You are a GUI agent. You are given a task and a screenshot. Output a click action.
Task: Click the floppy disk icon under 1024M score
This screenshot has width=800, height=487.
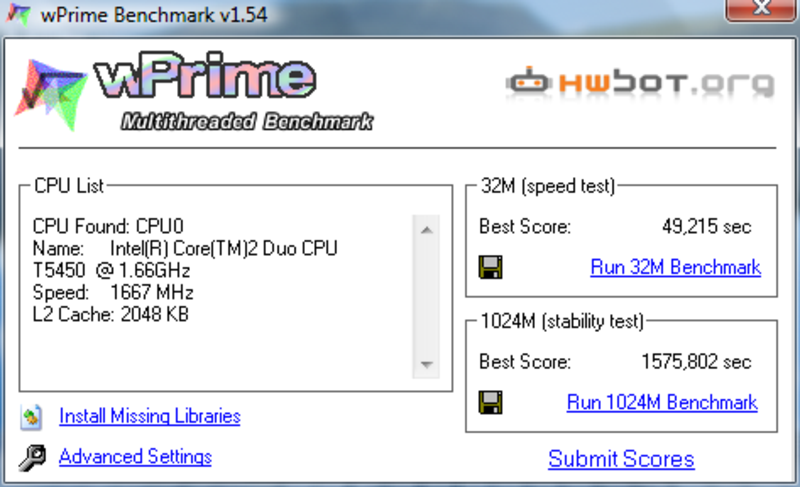(x=490, y=402)
